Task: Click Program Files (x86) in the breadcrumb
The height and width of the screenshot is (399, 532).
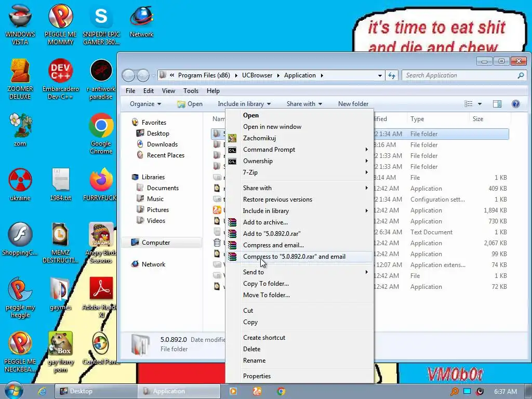Action: click(x=204, y=75)
